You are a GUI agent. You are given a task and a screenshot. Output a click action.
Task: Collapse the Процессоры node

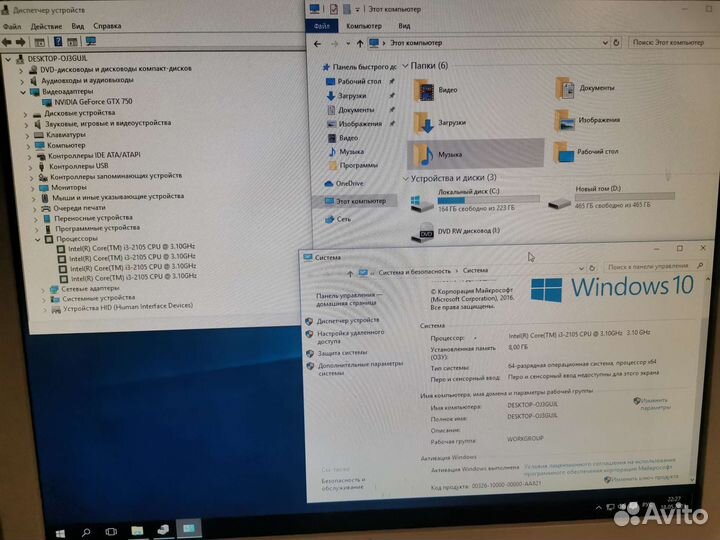click(x=38, y=239)
